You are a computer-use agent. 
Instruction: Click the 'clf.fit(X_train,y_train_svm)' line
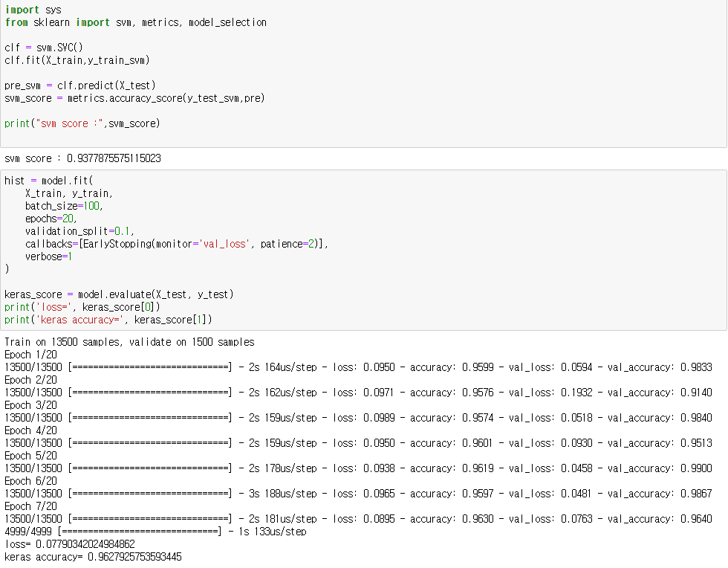point(77,60)
